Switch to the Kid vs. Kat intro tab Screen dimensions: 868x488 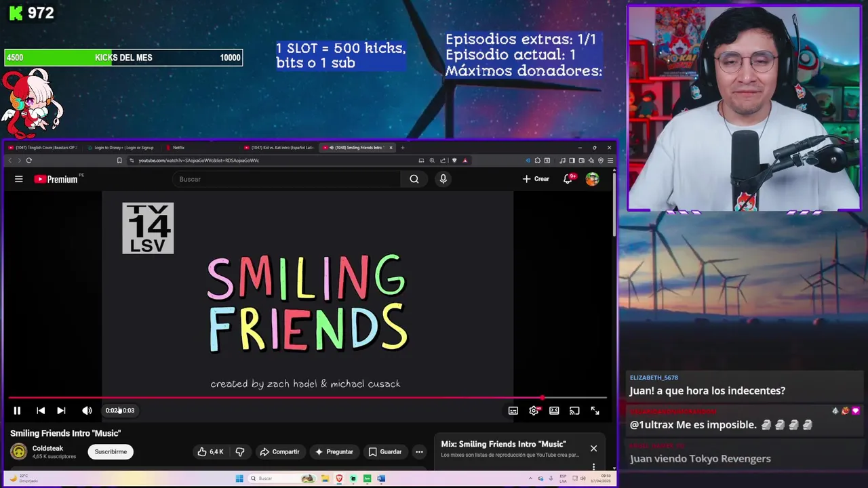pos(280,147)
